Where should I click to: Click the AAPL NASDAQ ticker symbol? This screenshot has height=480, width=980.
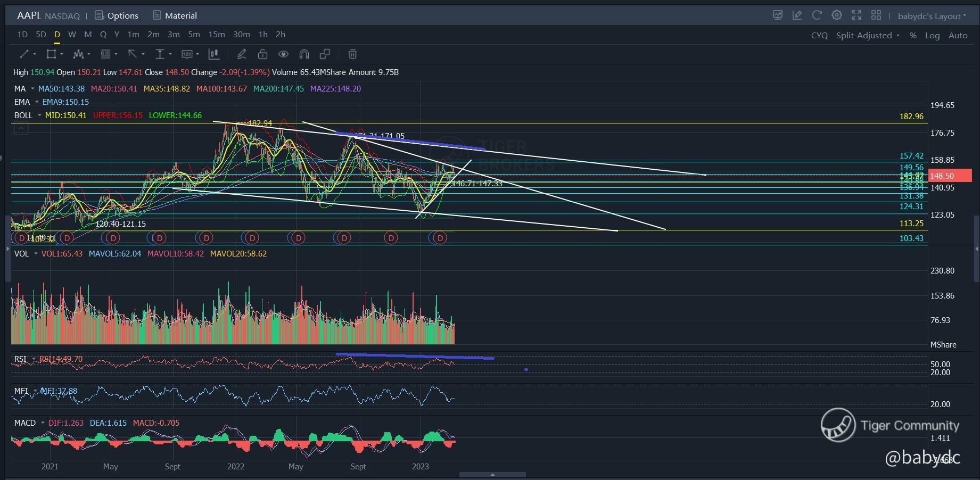pos(48,15)
